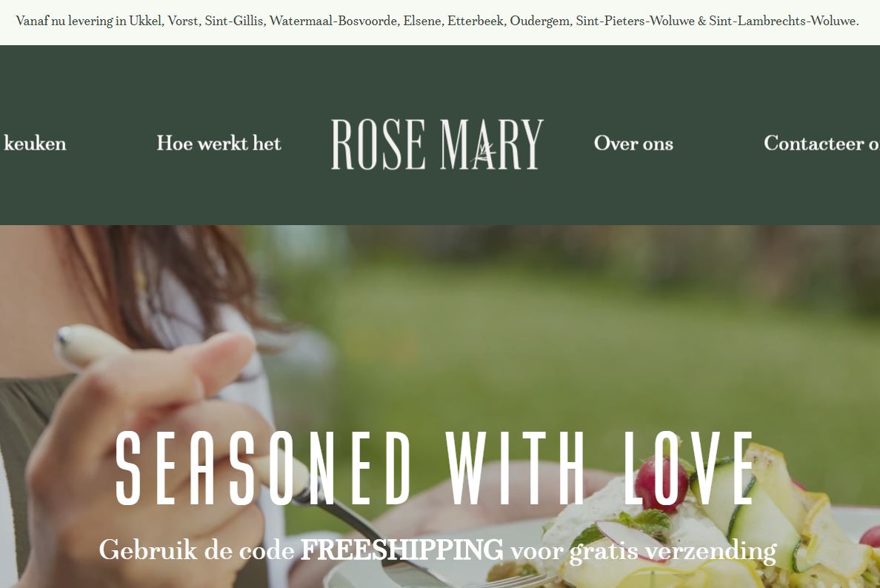Image resolution: width=880 pixels, height=588 pixels.
Task: Click the Rose Mary logo
Action: pos(437,144)
